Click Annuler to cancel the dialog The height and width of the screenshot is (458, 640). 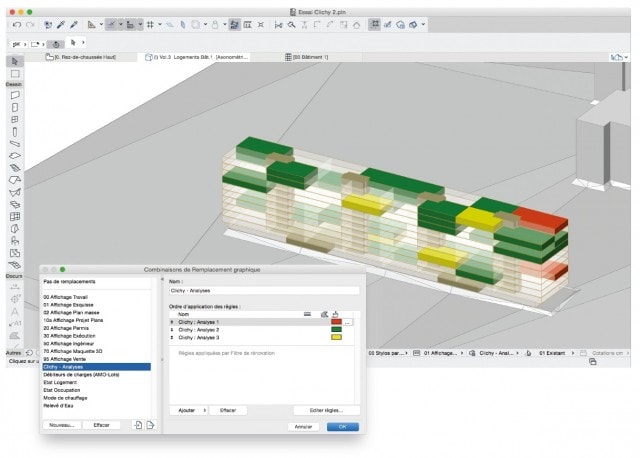tap(305, 426)
